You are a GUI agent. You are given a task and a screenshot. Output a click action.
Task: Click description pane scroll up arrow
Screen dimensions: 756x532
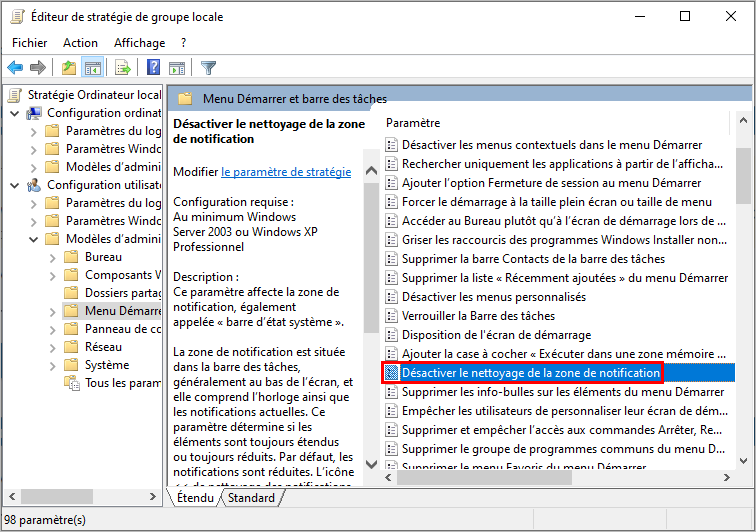coord(371,170)
